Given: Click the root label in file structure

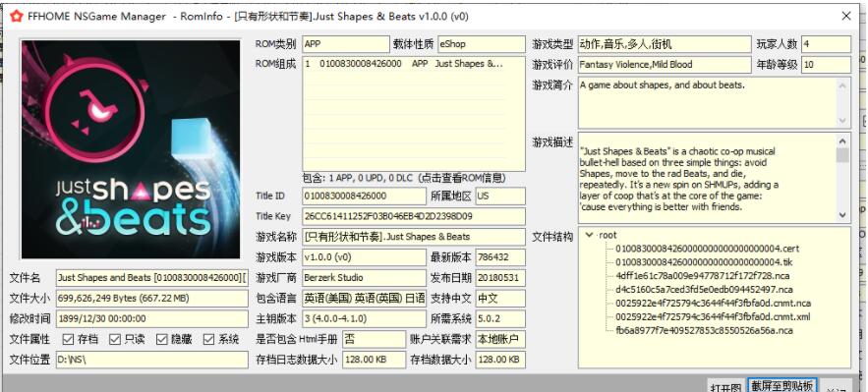Looking at the screenshot, I should pos(608,235).
